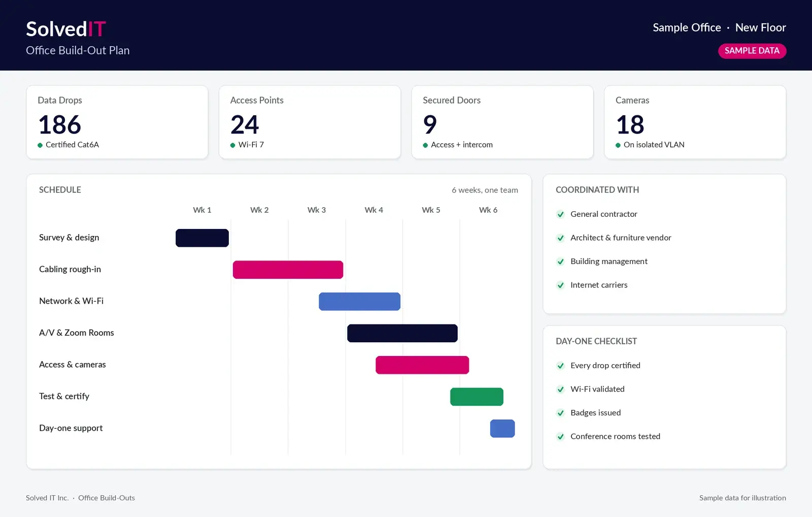This screenshot has width=812, height=517.
Task: Select the Cabling rough-in schedule bar
Action: (x=288, y=270)
